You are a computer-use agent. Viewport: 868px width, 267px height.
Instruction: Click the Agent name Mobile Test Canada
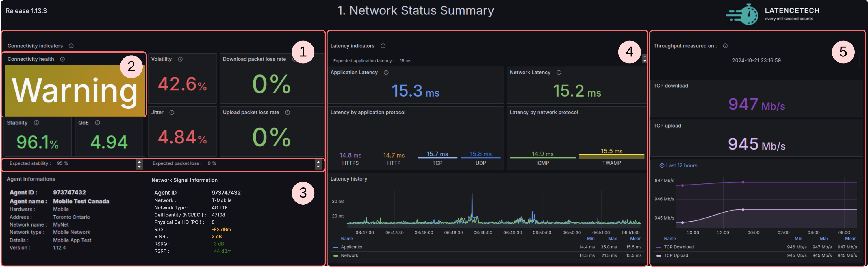81,202
